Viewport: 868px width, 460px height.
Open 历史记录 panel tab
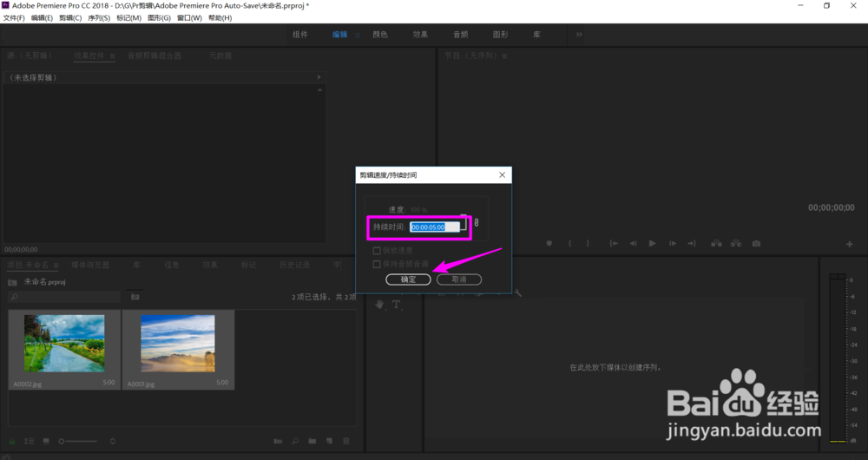coord(294,265)
